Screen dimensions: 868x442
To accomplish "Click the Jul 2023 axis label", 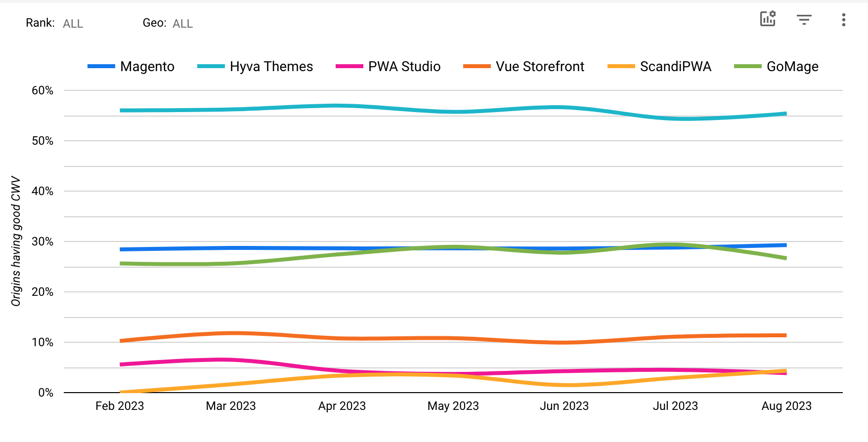I will (x=675, y=406).
